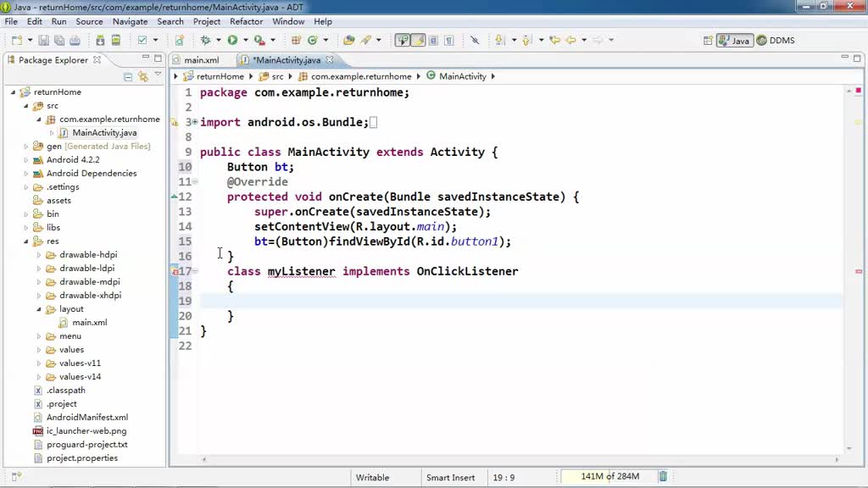Toggle Link with Editor in Package Explorer

[x=143, y=77]
